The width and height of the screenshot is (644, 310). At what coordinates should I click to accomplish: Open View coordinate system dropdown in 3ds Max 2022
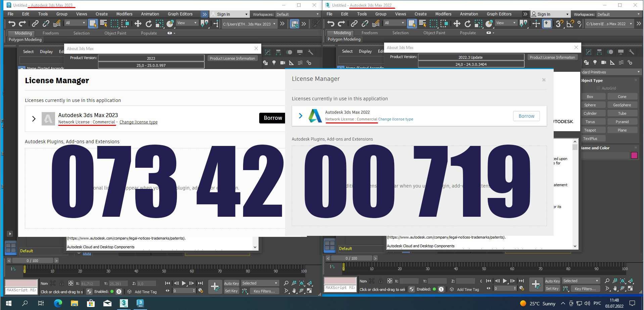click(506, 23)
